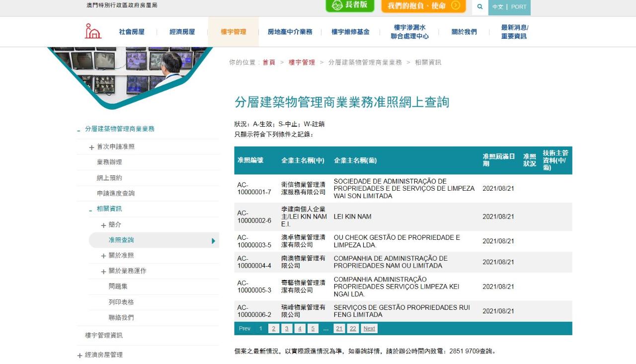Click the arrow beside 准照查詢
The image size is (636, 364).
tap(213, 241)
